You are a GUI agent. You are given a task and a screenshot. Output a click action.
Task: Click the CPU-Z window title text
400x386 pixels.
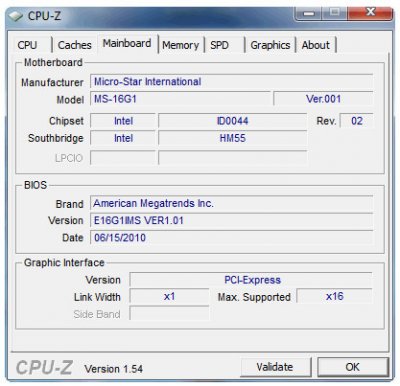point(44,16)
